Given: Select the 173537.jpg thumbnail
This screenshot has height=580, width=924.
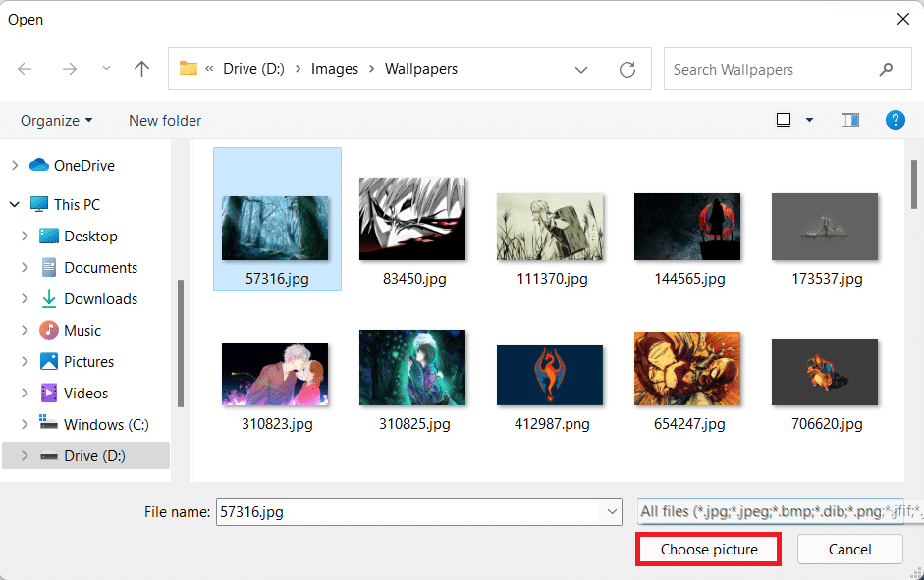Looking at the screenshot, I should point(825,227).
